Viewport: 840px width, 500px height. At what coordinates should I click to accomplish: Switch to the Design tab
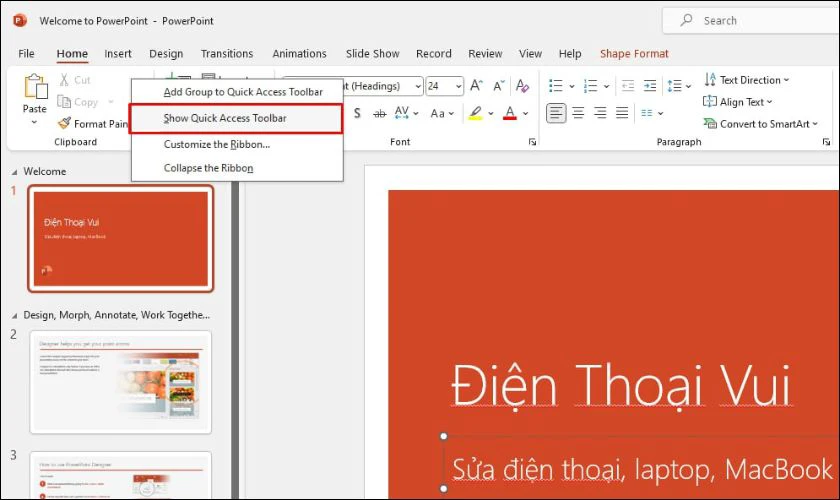[166, 54]
